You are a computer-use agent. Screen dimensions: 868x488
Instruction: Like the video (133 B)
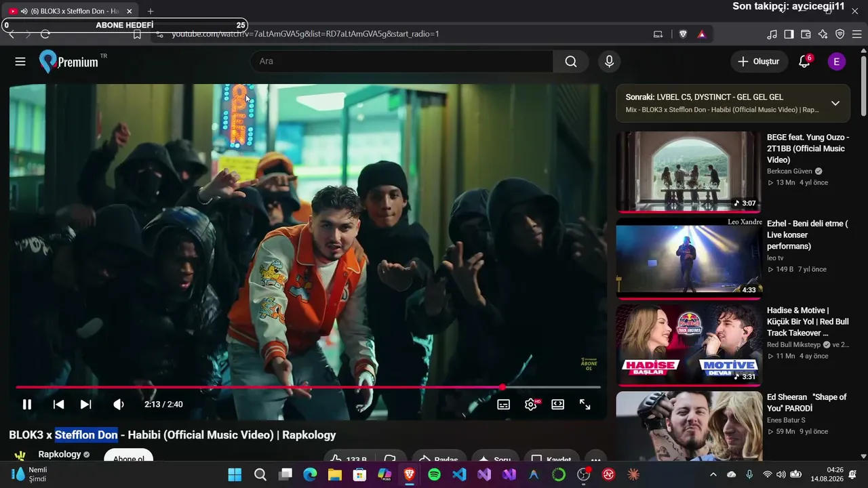coord(348,455)
